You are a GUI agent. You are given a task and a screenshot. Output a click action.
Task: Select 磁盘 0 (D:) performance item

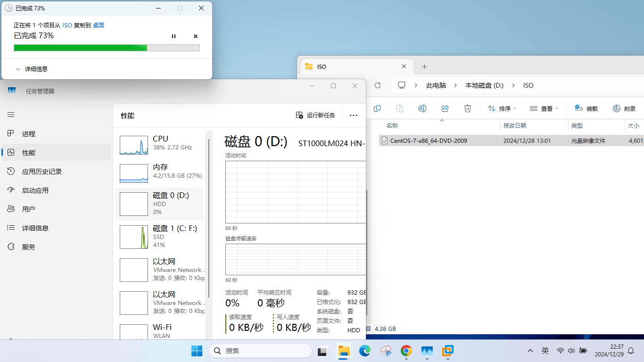coord(159,204)
